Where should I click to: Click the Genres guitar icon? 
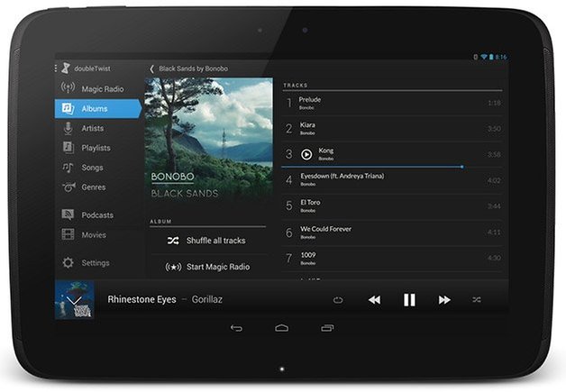click(68, 187)
